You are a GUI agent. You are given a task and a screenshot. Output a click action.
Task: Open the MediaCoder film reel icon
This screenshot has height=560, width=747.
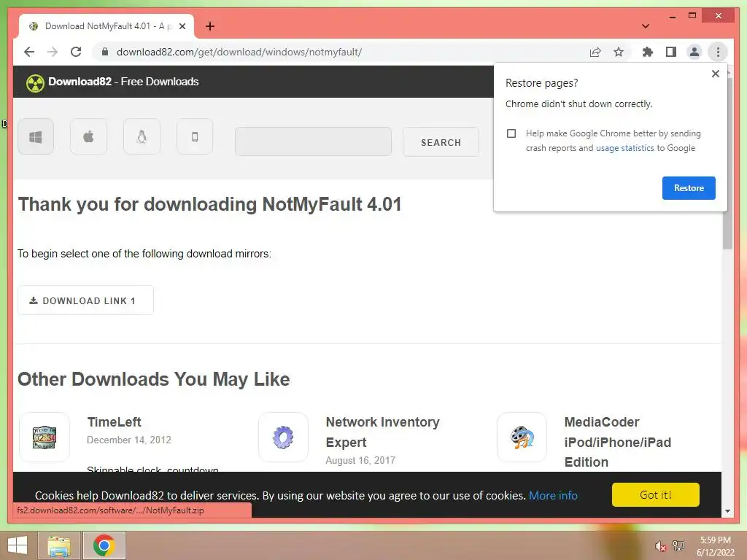(x=522, y=437)
